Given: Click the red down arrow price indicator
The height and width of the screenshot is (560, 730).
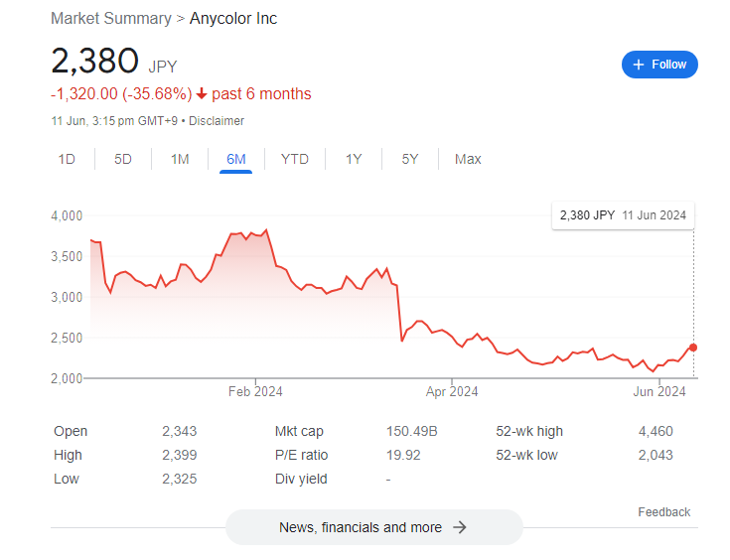Looking at the screenshot, I should (202, 94).
